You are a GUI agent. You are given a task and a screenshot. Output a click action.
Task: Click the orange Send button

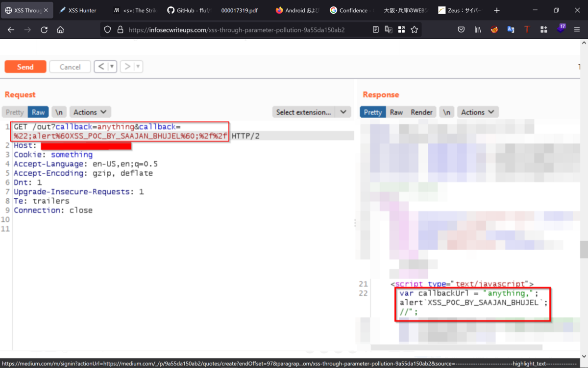25,66
